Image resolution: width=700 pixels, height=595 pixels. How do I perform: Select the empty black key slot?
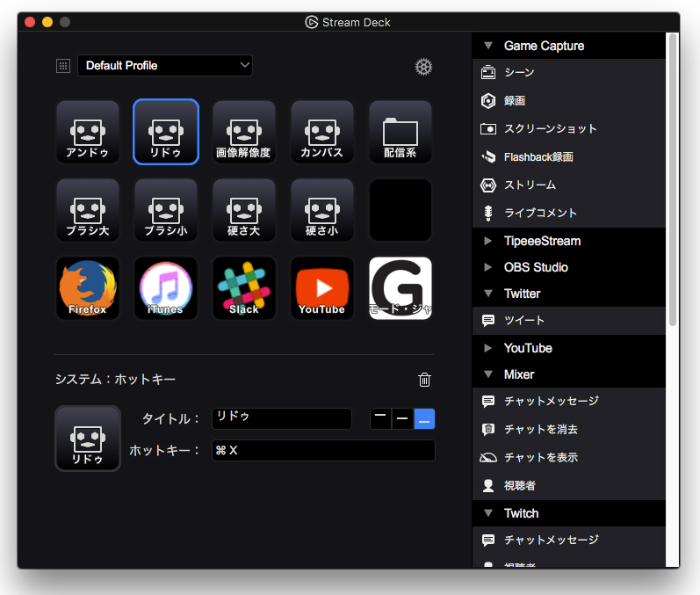[x=400, y=210]
